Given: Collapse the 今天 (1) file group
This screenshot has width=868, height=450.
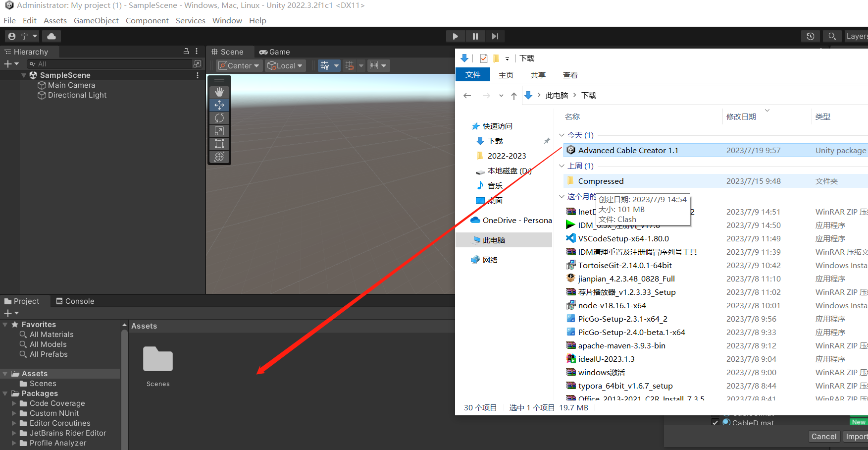Looking at the screenshot, I should 562,135.
